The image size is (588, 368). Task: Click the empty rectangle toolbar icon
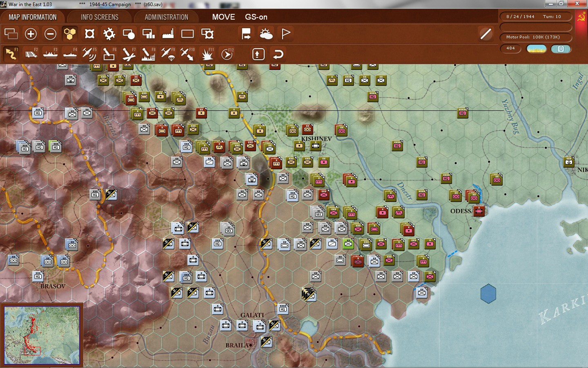(x=187, y=34)
